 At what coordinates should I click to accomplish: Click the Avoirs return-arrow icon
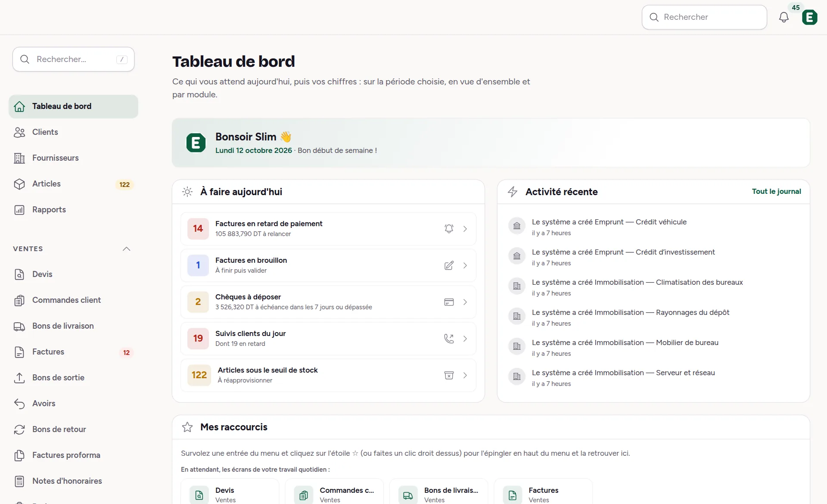pyautogui.click(x=19, y=404)
